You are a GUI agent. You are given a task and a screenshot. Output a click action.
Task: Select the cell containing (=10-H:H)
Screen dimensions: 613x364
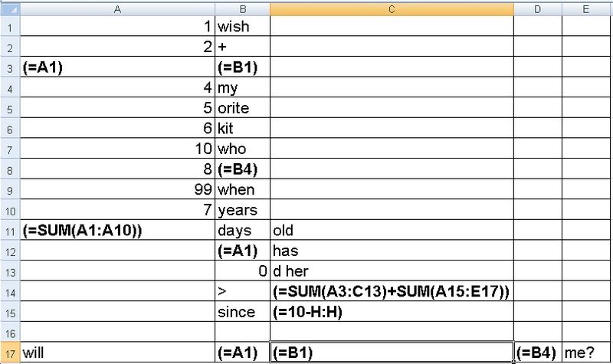tap(391, 310)
